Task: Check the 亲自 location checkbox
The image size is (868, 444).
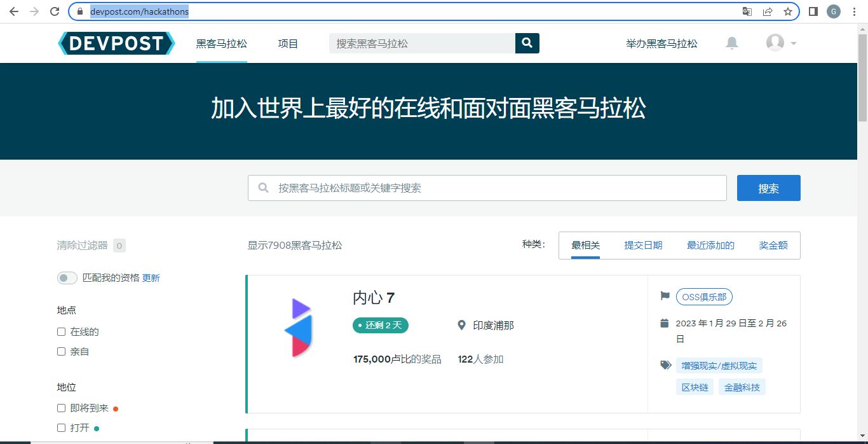Action: click(x=62, y=351)
